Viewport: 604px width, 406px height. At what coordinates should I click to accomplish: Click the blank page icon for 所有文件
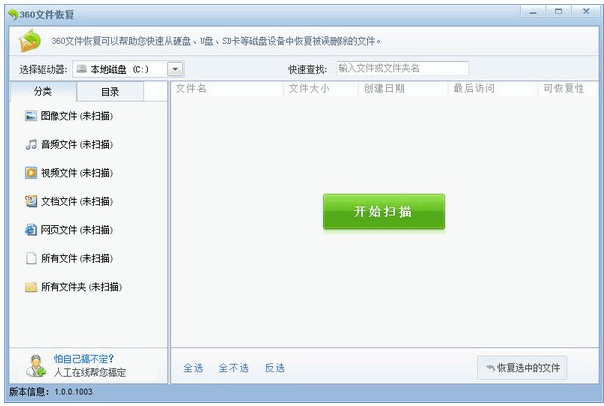[x=31, y=258]
